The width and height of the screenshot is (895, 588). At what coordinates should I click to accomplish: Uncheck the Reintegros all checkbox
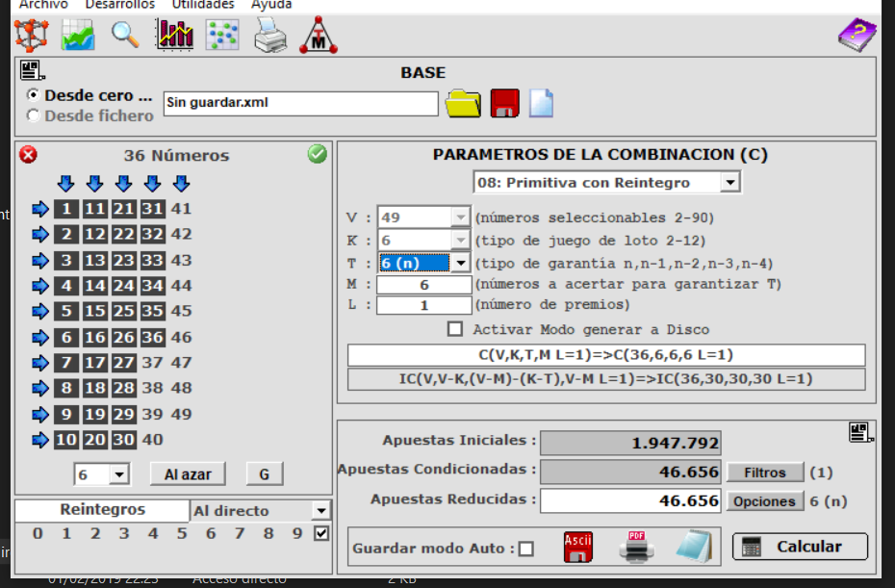click(321, 533)
